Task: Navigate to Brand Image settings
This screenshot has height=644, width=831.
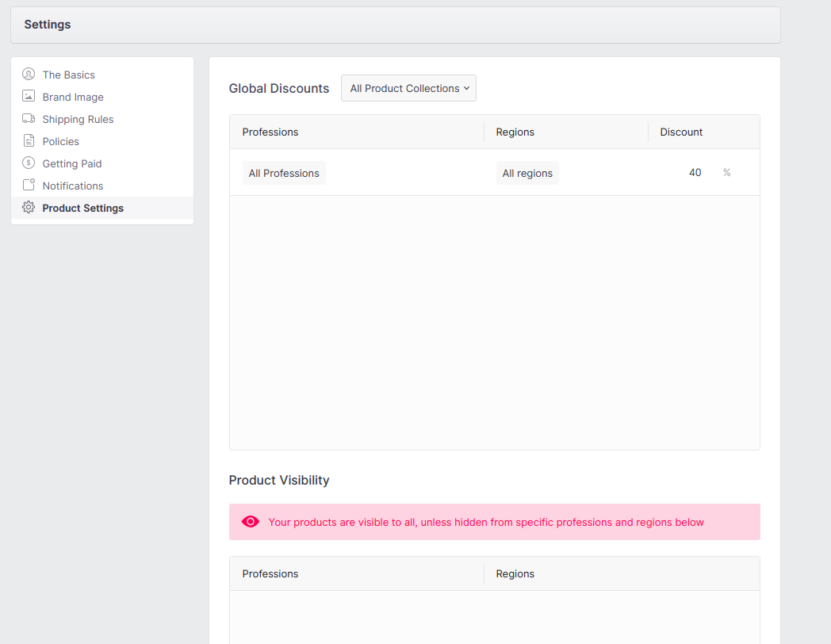Action: 73,97
